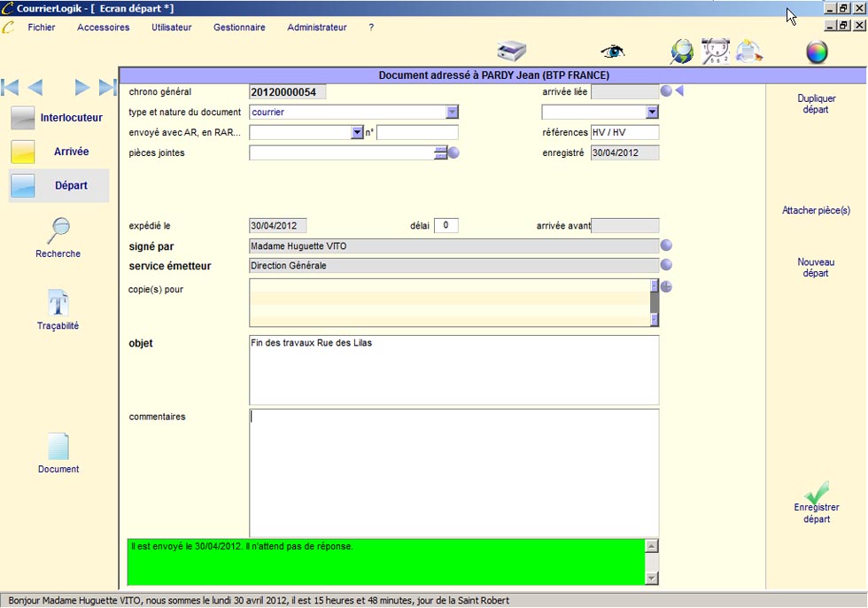
Task: Open the Gestionnaire menu
Action: pyautogui.click(x=239, y=27)
